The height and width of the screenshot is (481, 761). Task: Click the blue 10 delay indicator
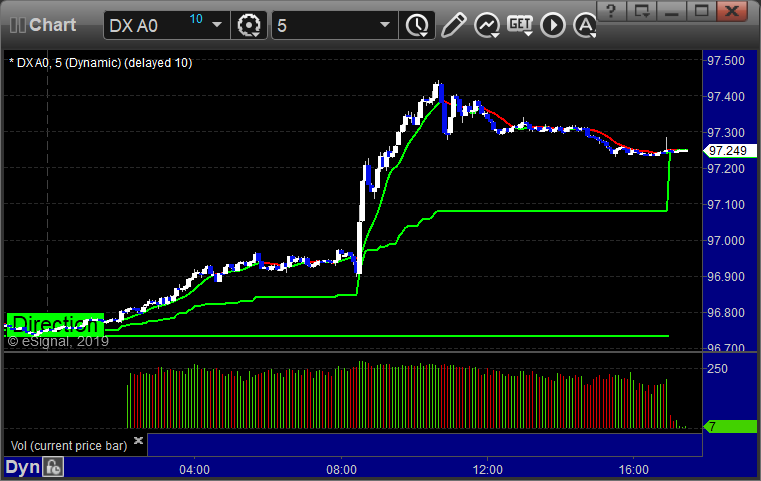click(196, 19)
